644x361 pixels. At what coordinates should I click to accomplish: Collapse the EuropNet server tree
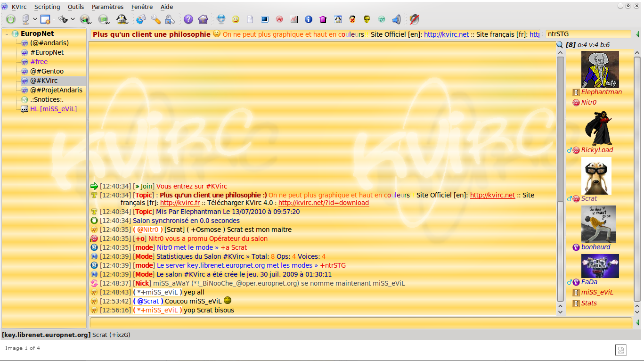7,34
